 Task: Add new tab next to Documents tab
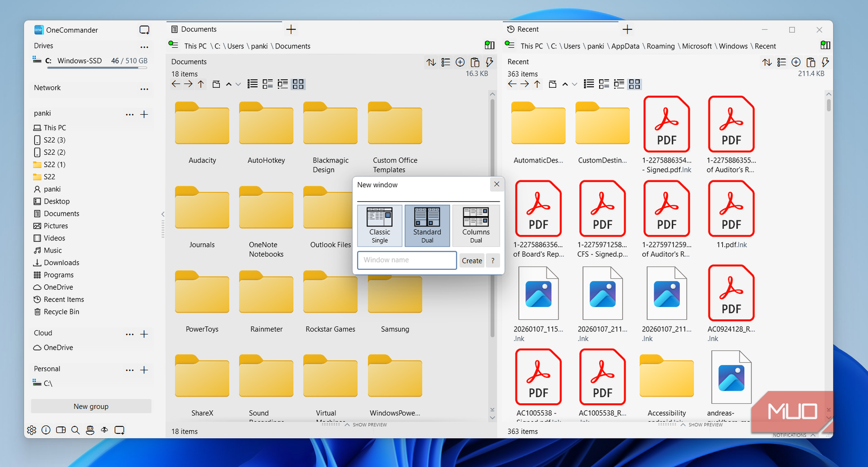[291, 29]
